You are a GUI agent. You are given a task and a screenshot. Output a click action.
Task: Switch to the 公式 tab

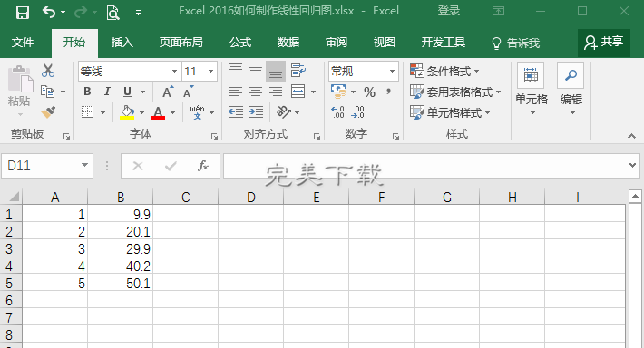coord(240,43)
